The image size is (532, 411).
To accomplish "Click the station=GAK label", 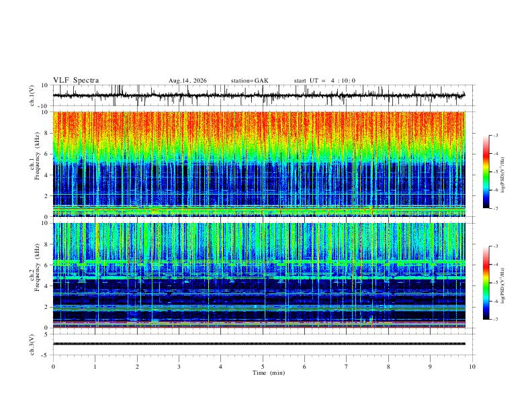I will click(x=250, y=81).
